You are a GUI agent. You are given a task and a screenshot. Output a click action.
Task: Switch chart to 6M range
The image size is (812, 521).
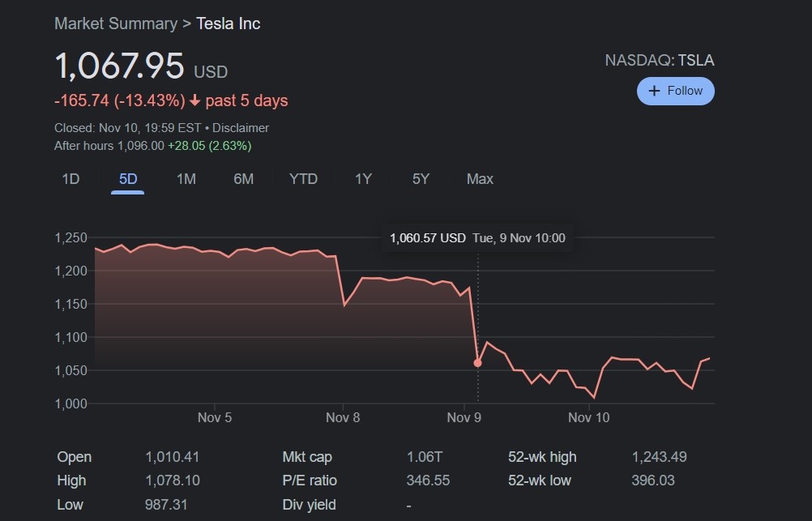tap(243, 179)
